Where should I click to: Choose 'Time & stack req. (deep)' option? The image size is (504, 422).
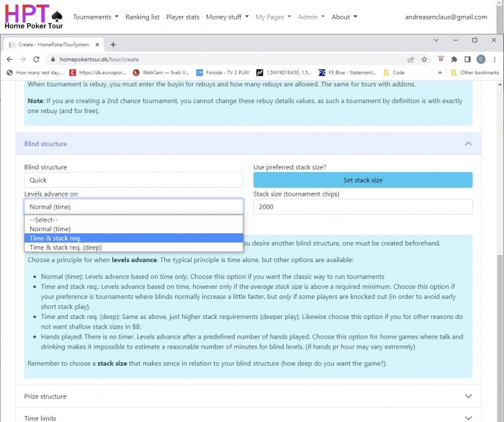click(x=134, y=248)
